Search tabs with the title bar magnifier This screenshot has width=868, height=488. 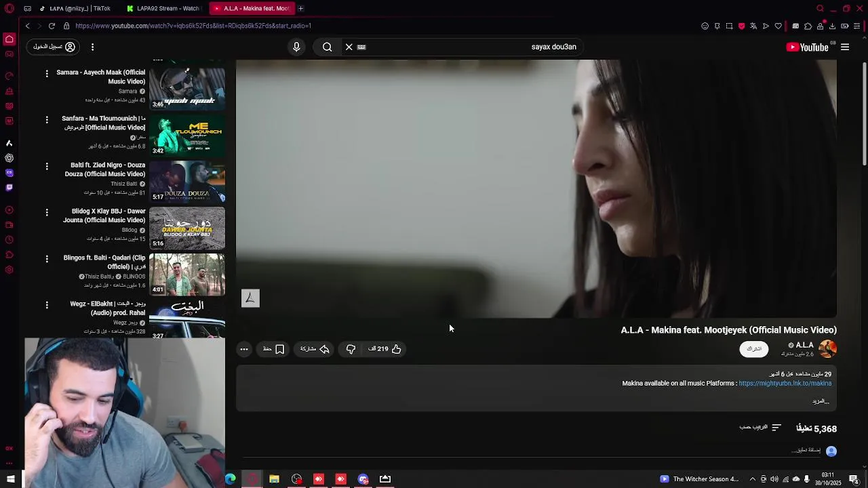point(820,8)
